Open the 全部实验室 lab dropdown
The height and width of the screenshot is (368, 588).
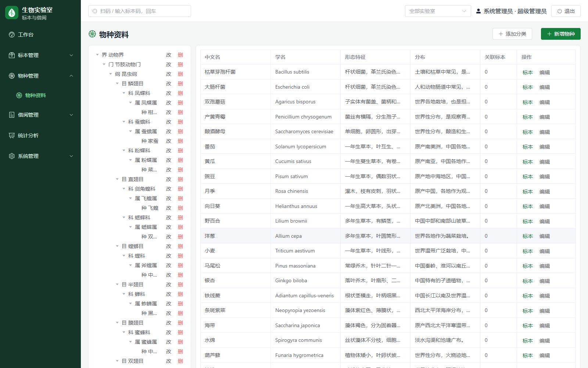click(x=438, y=11)
